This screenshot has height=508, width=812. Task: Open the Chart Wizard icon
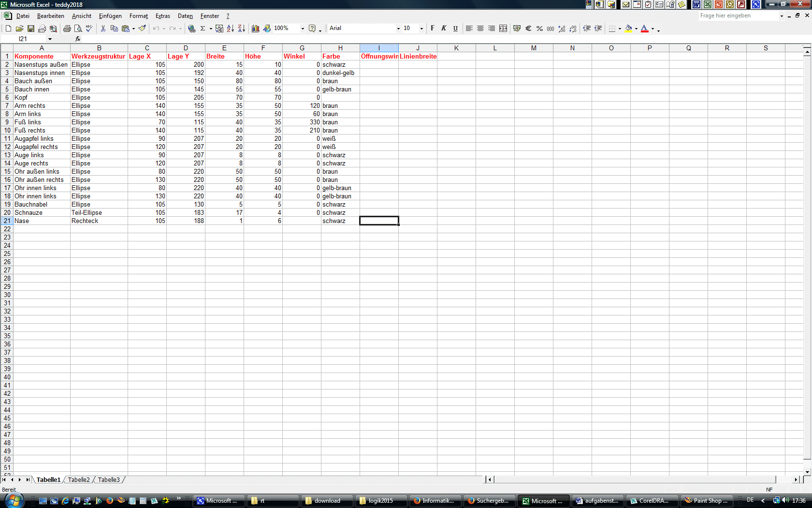pos(256,29)
